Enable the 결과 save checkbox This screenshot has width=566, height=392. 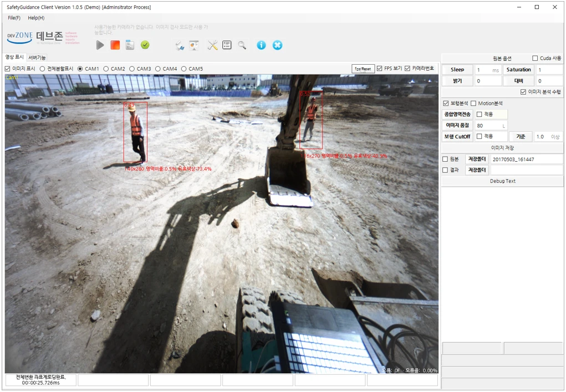coord(445,170)
